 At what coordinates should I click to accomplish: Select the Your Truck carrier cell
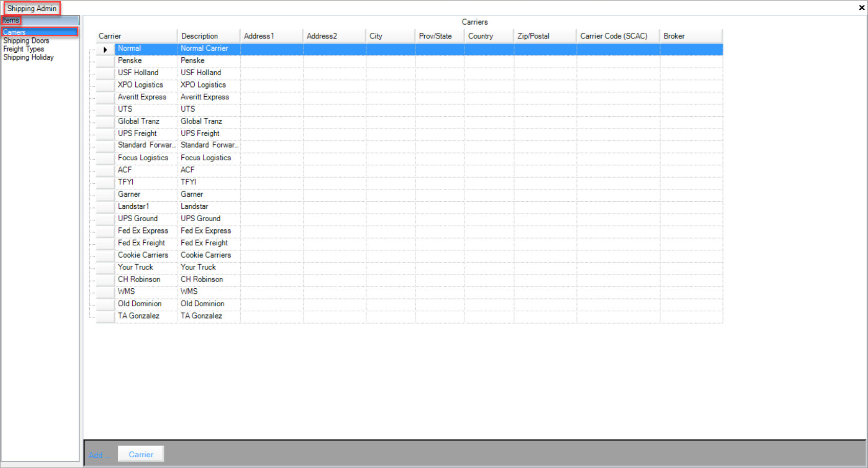coord(146,267)
